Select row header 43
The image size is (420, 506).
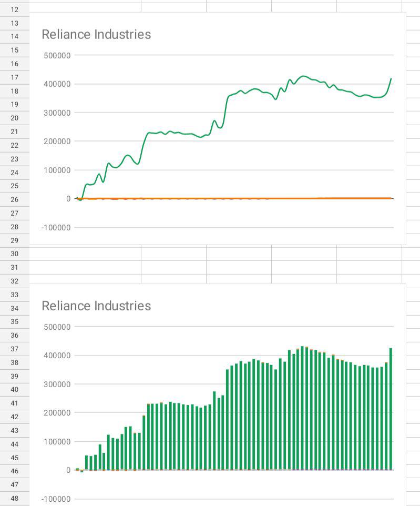(15, 430)
